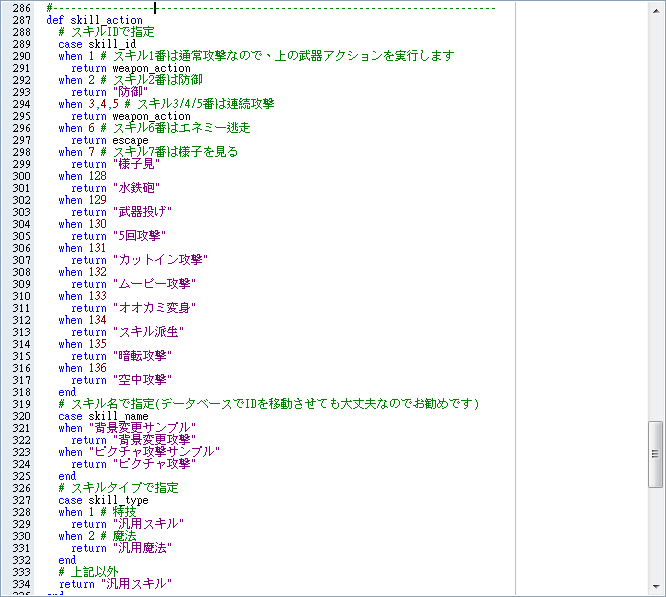Image resolution: width=666 pixels, height=597 pixels.
Task: Click 'when 129' line
Action: pyautogui.click(x=82, y=200)
